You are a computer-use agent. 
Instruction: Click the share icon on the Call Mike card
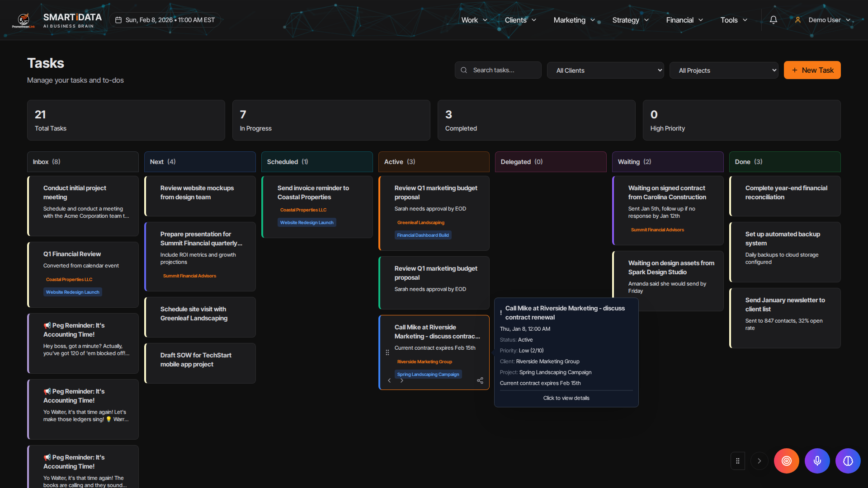click(480, 381)
